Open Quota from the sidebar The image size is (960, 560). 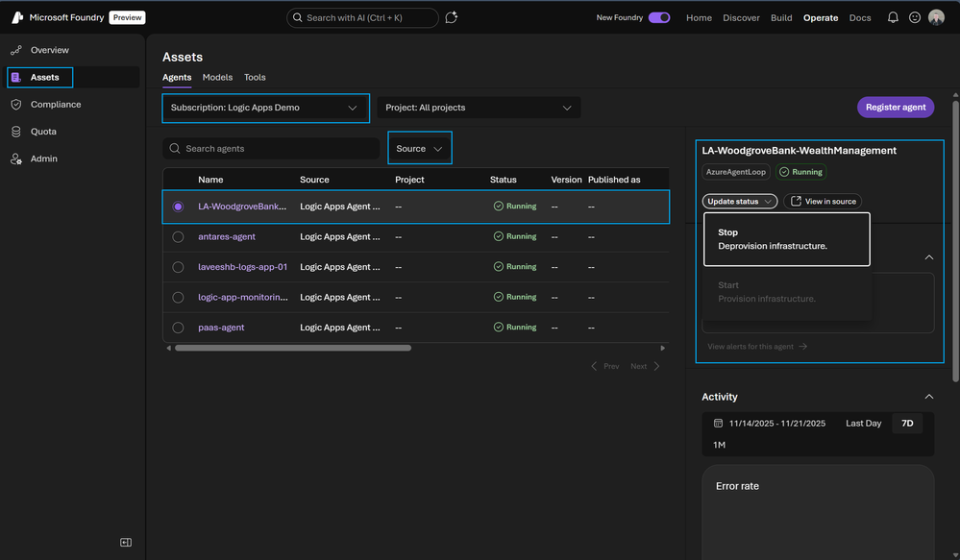coord(43,132)
